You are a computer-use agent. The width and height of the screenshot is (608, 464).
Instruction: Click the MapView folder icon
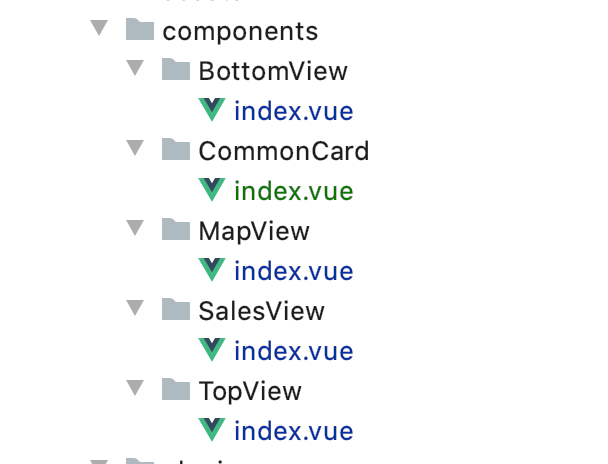click(176, 229)
